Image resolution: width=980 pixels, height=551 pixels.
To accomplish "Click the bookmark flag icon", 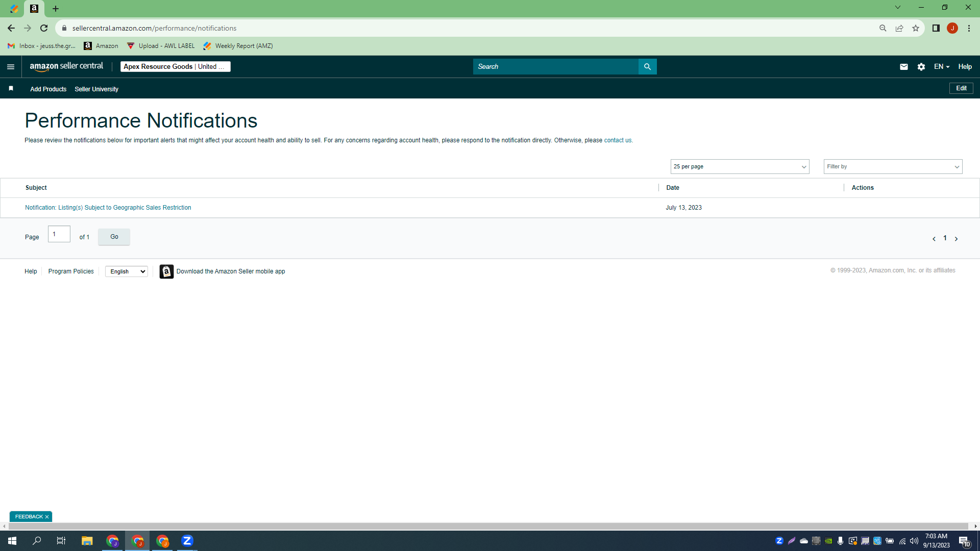I will [x=11, y=89].
